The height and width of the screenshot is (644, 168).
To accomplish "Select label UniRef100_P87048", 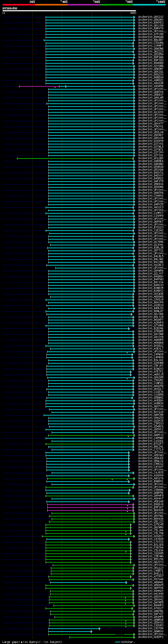I will (x=151, y=579).
